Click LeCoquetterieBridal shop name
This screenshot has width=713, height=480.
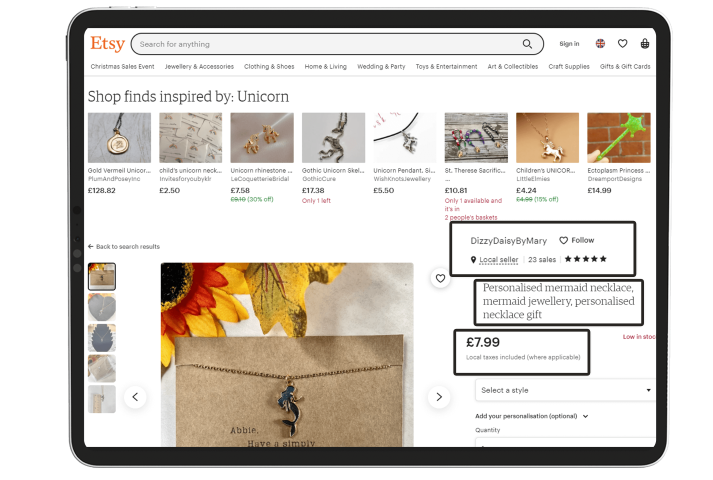(x=260, y=179)
